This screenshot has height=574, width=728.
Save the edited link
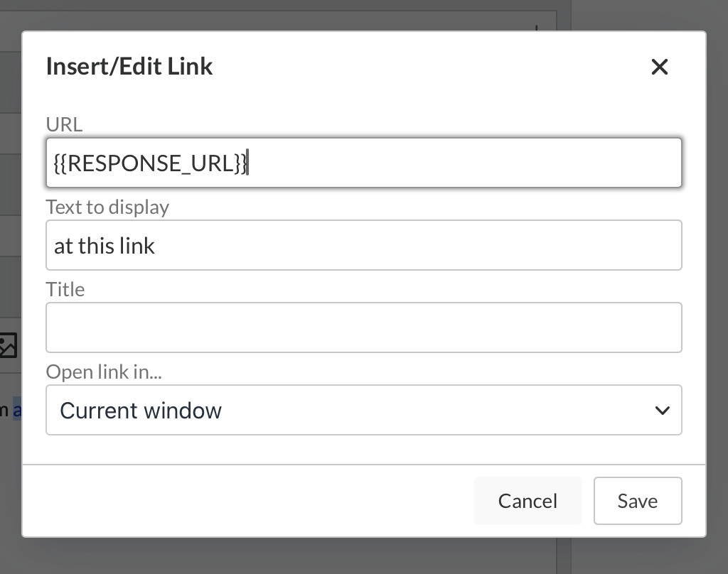tap(638, 501)
